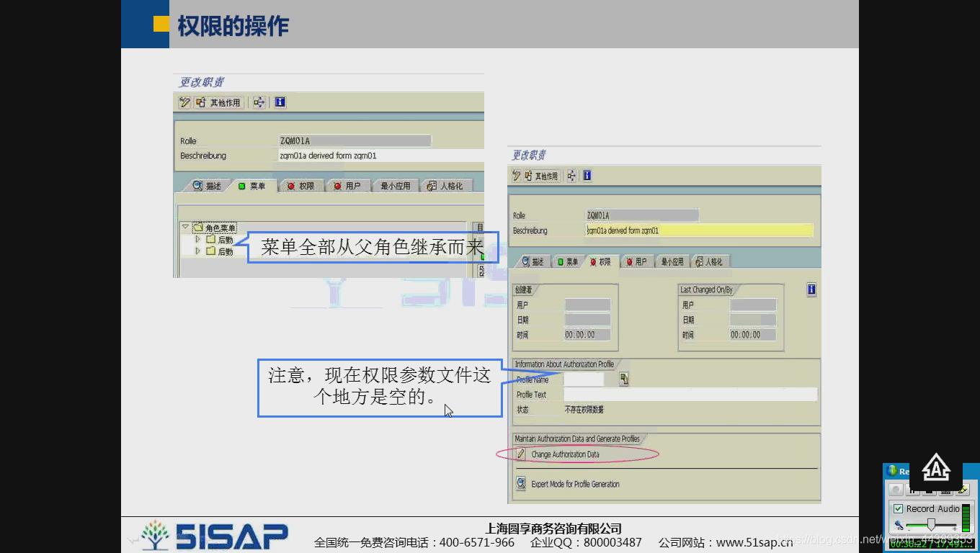Click 日期 field under 创建者
Screen dimensions: 980x553
587,320
